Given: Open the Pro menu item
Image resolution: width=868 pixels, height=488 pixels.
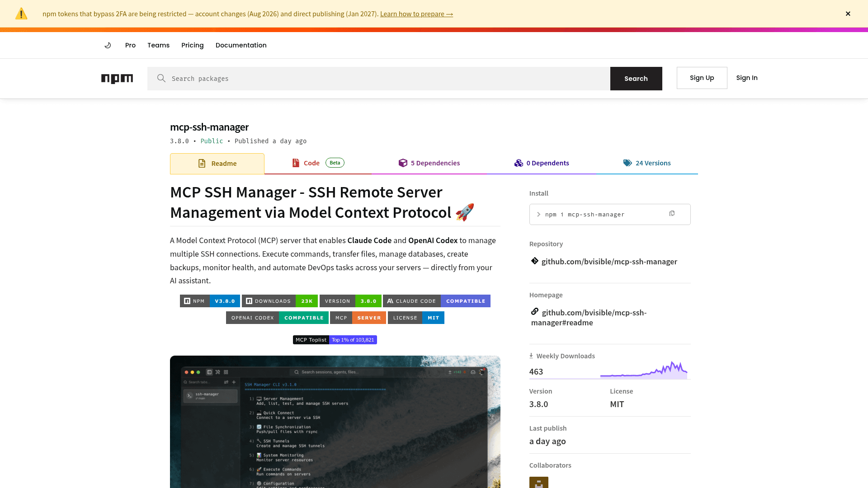Looking at the screenshot, I should [x=130, y=45].
